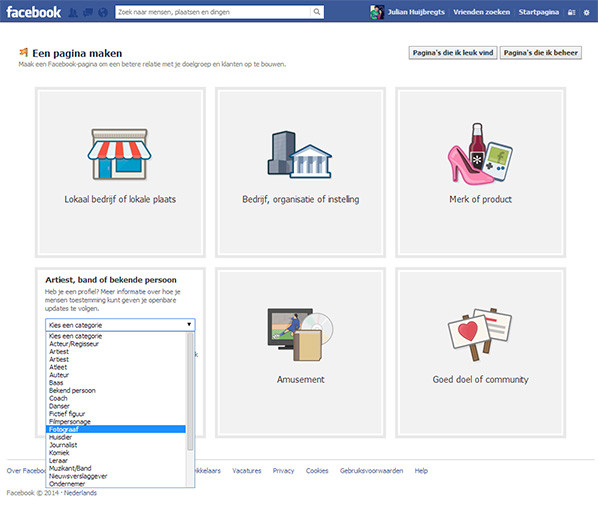Choose Bedrijf, organisatie of instelling tile

coord(301,172)
